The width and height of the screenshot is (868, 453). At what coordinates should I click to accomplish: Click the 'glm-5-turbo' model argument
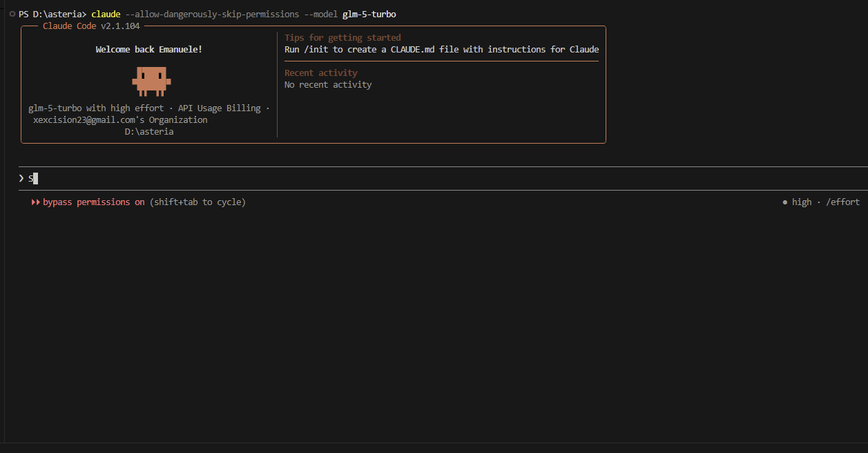click(x=369, y=15)
